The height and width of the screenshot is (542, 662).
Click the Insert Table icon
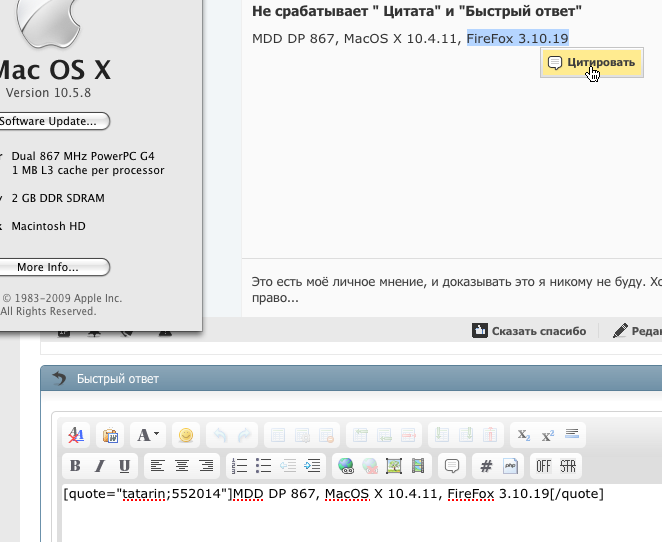(x=278, y=435)
